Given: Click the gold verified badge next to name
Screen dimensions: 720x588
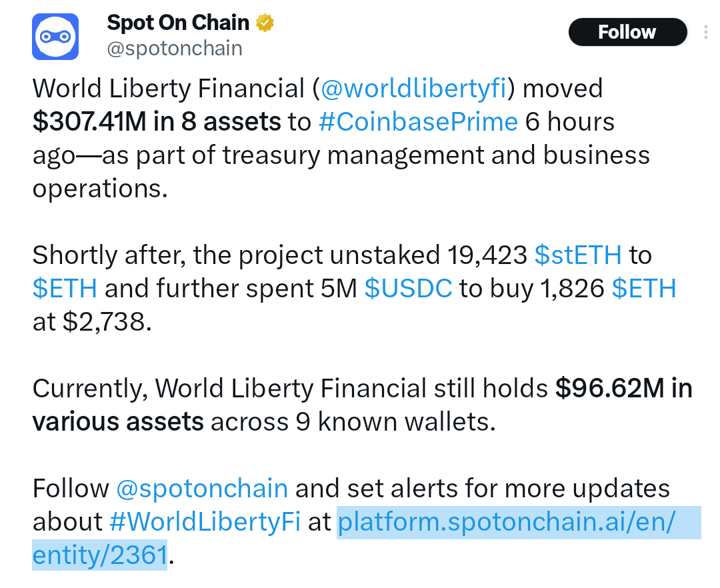Looking at the screenshot, I should [265, 22].
